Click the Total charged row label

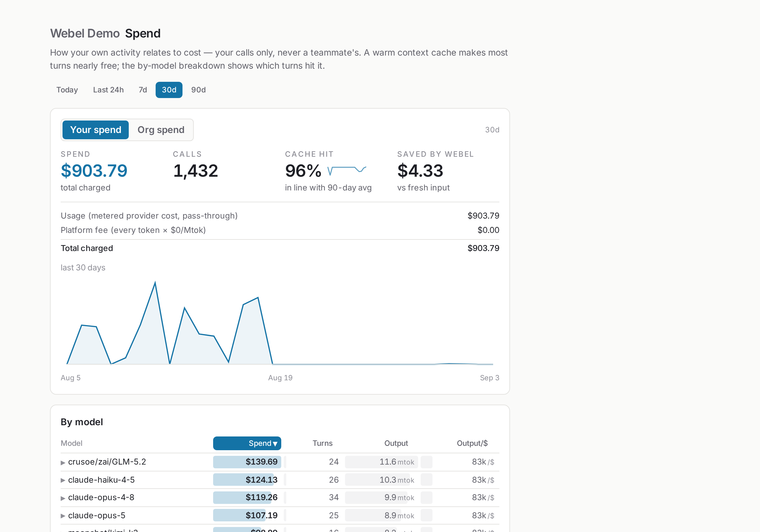[87, 248]
